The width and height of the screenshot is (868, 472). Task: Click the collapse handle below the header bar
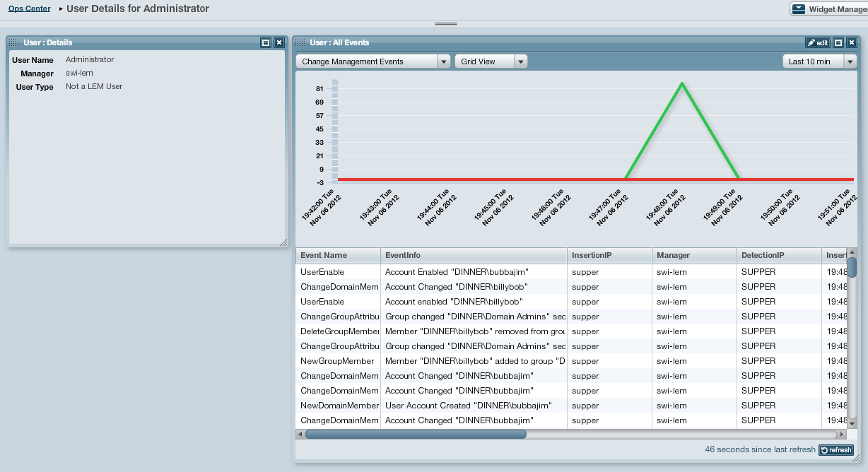pyautogui.click(x=446, y=23)
